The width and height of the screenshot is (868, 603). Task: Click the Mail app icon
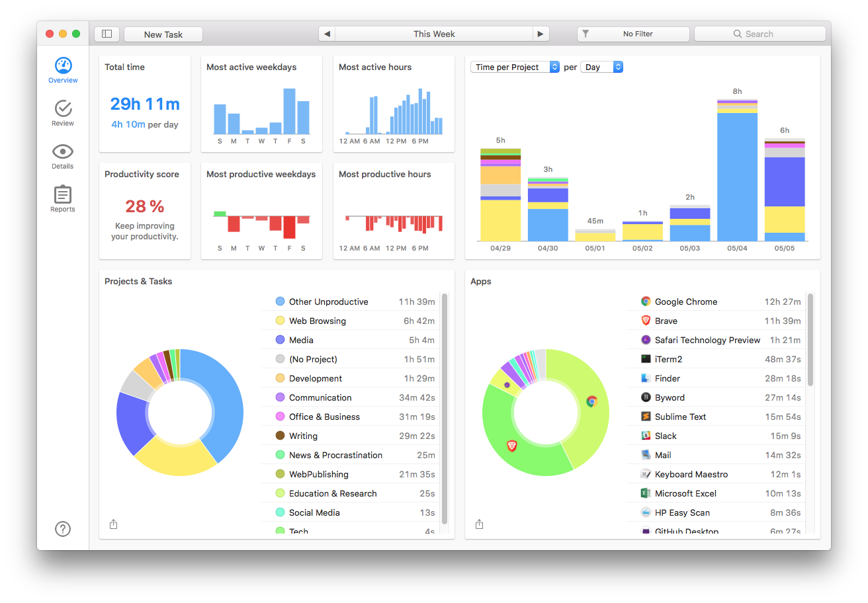tap(646, 455)
